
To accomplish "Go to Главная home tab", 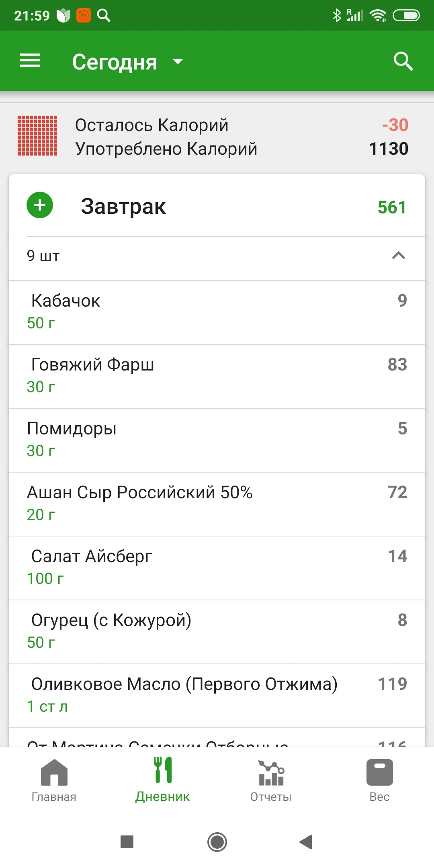I will (54, 780).
